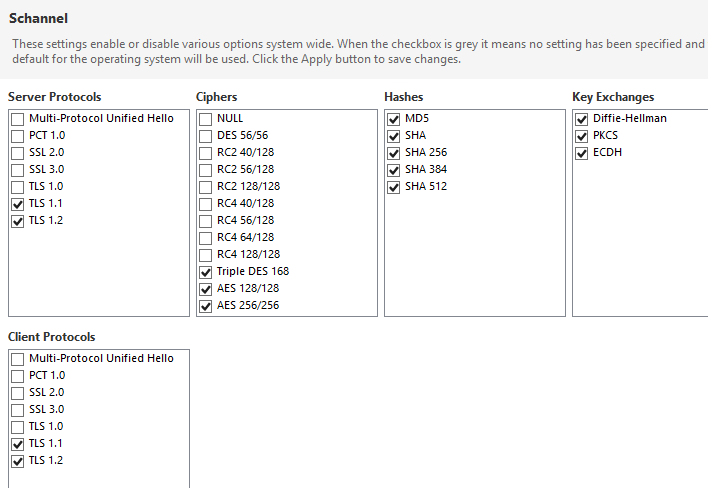The width and height of the screenshot is (708, 488).
Task: Uncheck the MD5 hash
Action: click(x=394, y=119)
